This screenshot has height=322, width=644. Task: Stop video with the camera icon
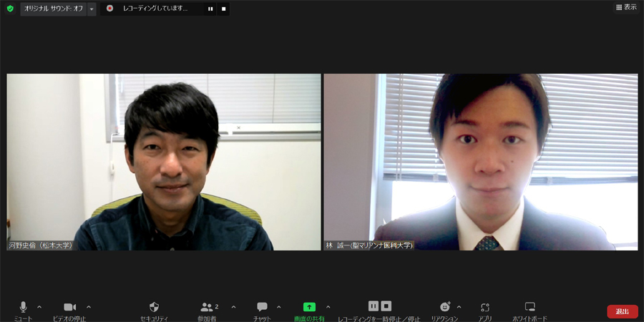(x=69, y=307)
